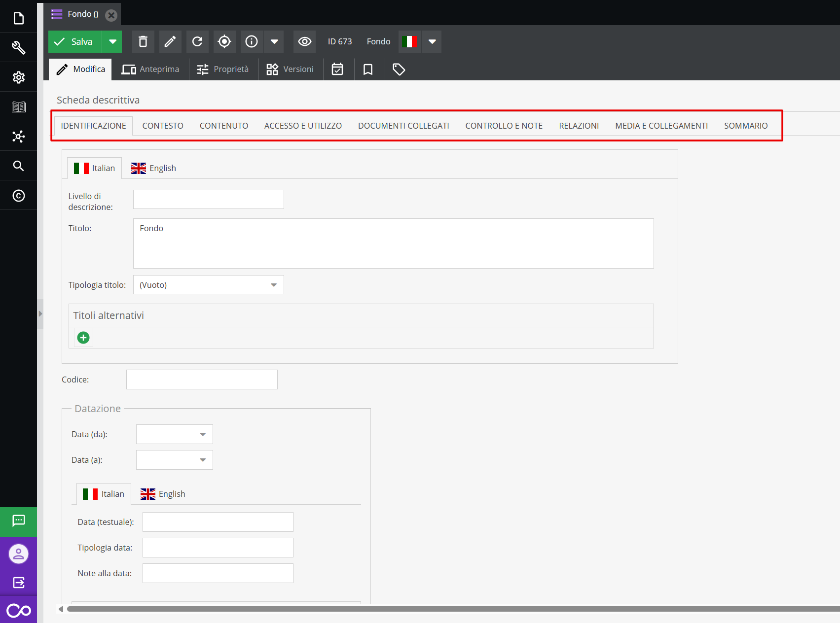The height and width of the screenshot is (623, 840).
Task: Switch title language to English tab
Action: click(153, 169)
